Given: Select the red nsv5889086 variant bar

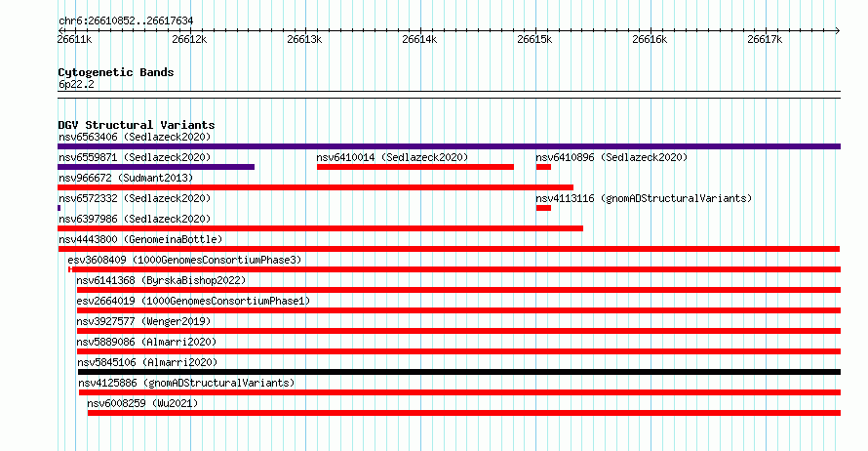Looking at the screenshot, I should point(459,351).
